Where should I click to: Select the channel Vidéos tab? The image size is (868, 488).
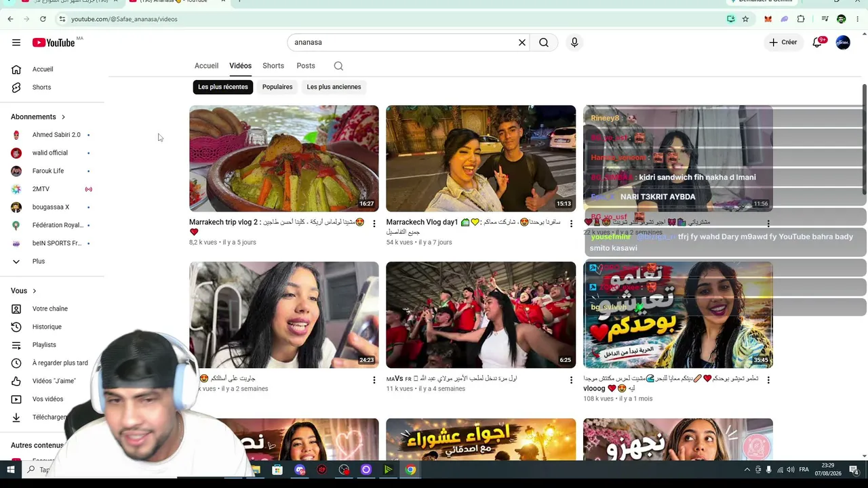pyautogui.click(x=240, y=66)
